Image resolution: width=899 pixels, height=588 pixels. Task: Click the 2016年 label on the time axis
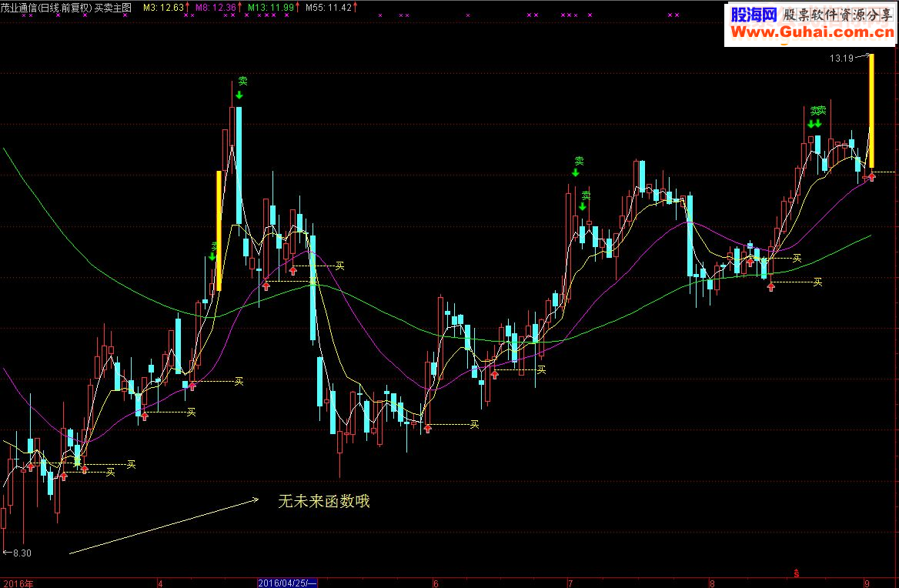[x=18, y=583]
